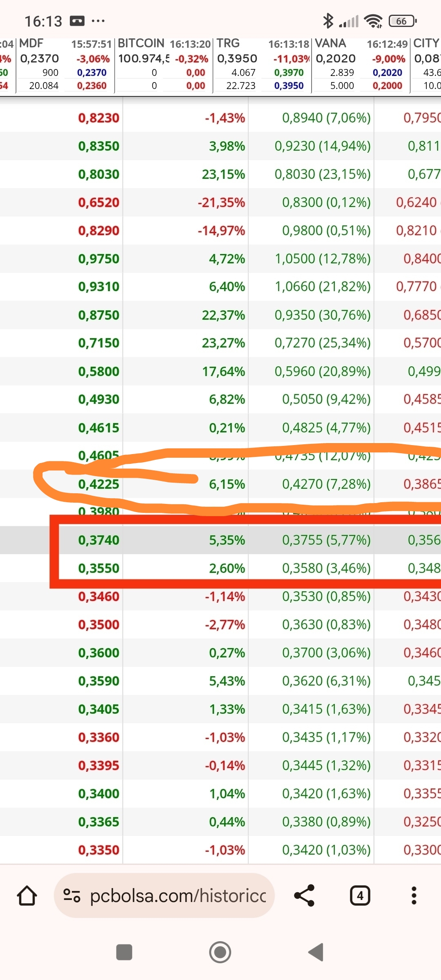Select closing price 0,3350
Image resolution: width=441 pixels, height=980 pixels.
98,850
